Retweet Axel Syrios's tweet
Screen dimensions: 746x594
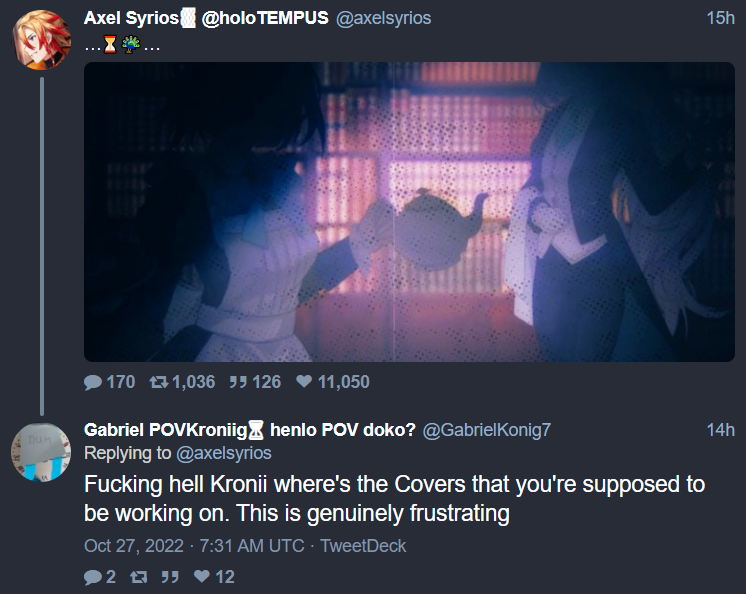[x=159, y=382]
